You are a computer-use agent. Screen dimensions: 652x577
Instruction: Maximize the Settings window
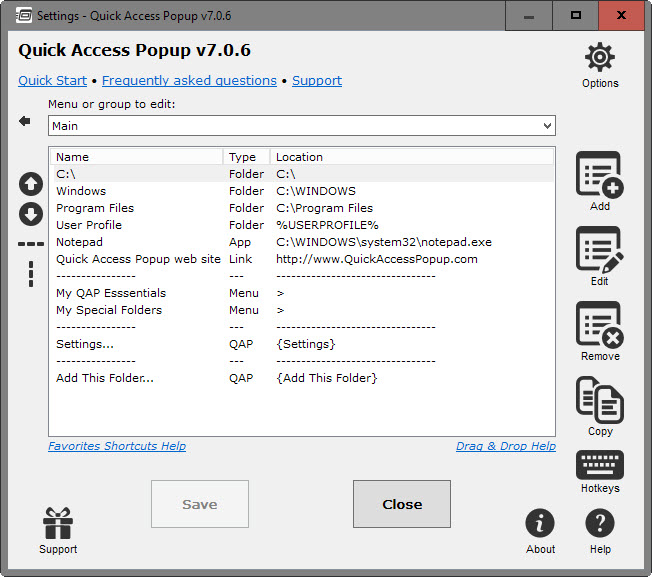point(575,16)
